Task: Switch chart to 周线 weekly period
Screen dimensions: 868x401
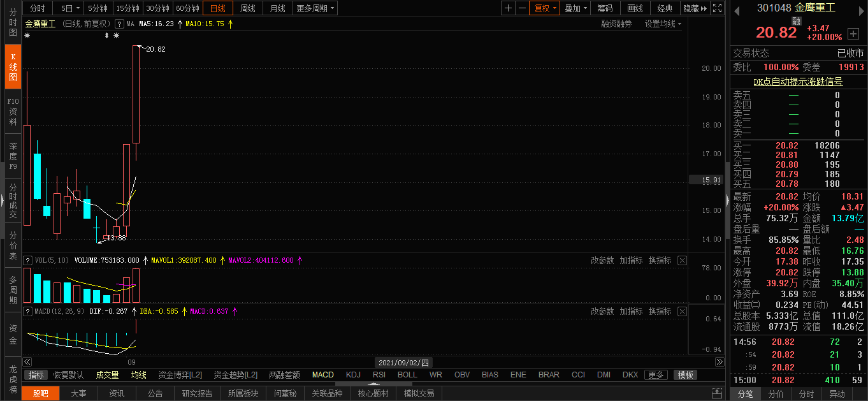Action: (x=247, y=8)
